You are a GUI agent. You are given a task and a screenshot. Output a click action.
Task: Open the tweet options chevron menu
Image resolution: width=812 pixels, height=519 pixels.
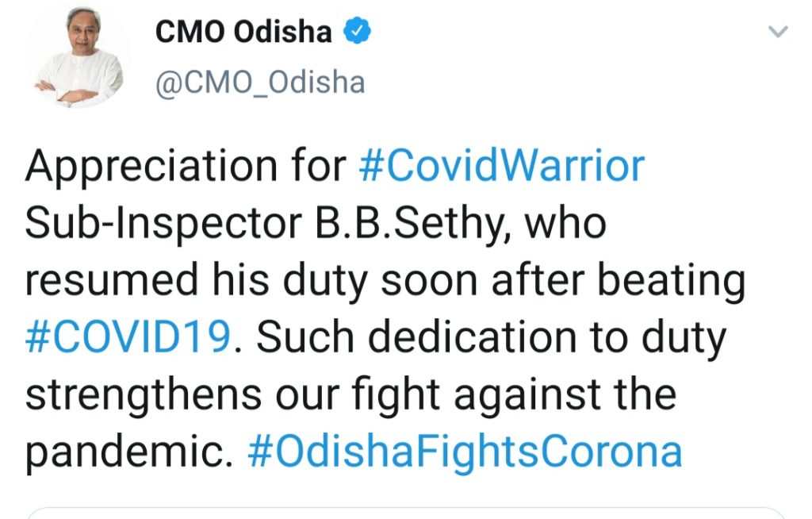tap(778, 32)
